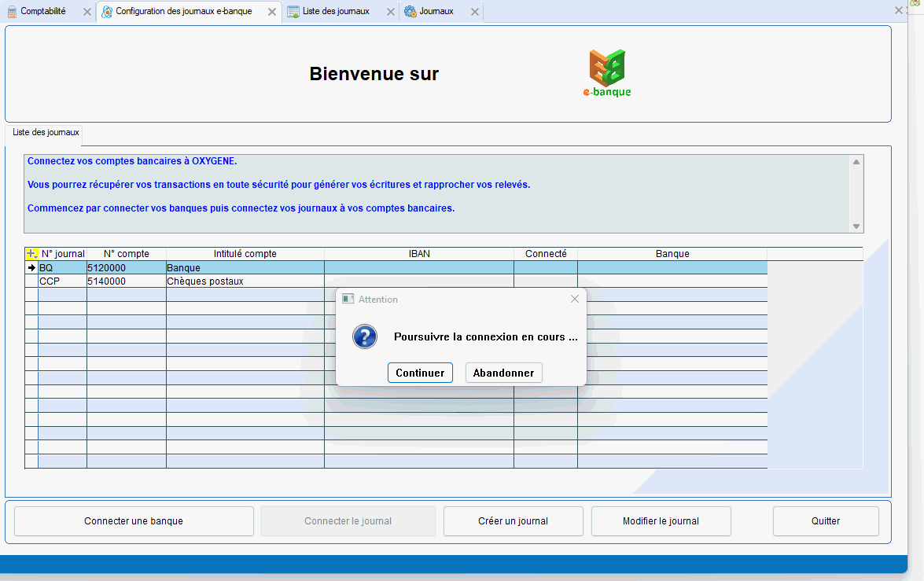This screenshot has width=924, height=581.
Task: Click the blue question mark dialog icon
Action: tap(365, 336)
